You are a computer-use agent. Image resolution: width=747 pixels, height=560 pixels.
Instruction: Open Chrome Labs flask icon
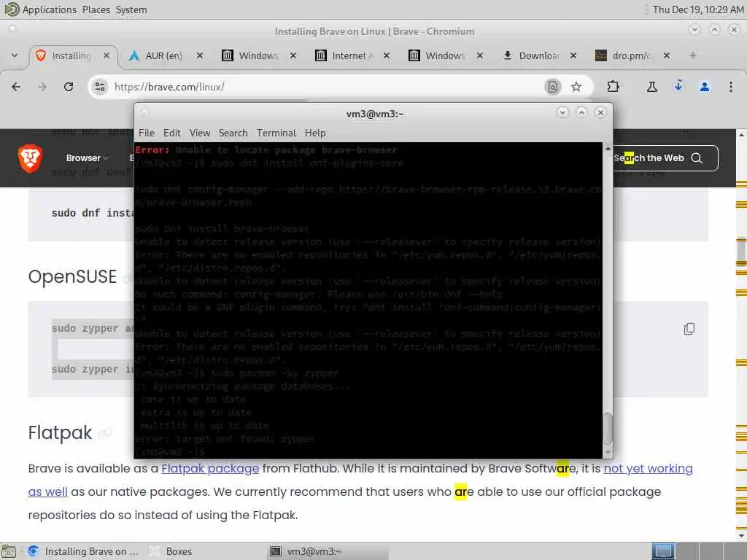[651, 87]
